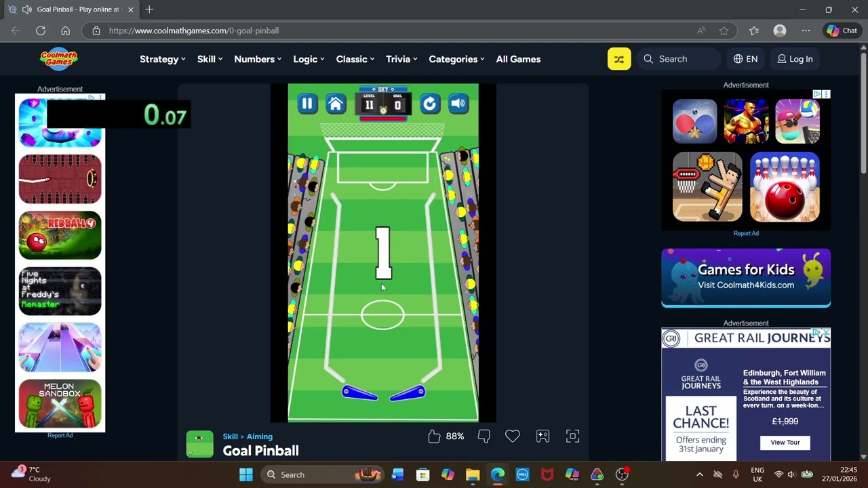868x488 pixels.
Task: Click Report Ad under the right ad
Action: 746,233
